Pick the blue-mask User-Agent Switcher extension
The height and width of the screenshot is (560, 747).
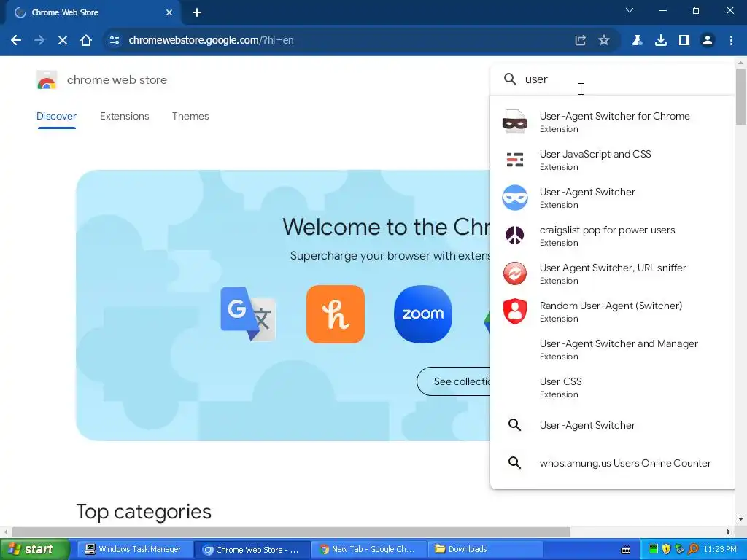point(612,198)
